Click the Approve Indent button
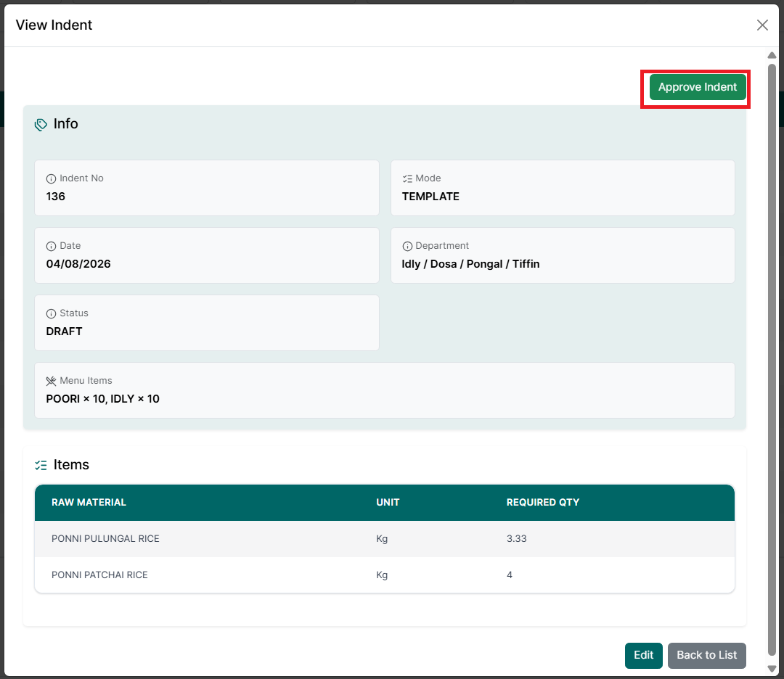This screenshot has height=679, width=784. (x=698, y=87)
